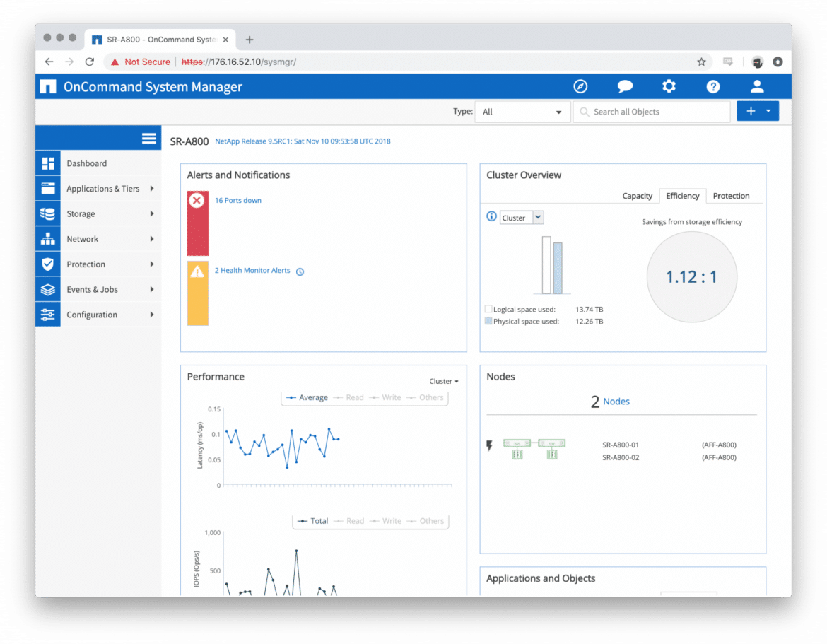Open the Cluster dropdown in Cluster Overview
The image size is (827, 644).
tap(522, 217)
